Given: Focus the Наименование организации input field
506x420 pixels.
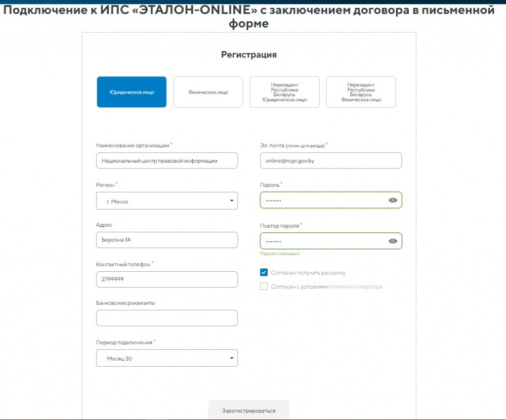Looking at the screenshot, I should pos(167,161).
